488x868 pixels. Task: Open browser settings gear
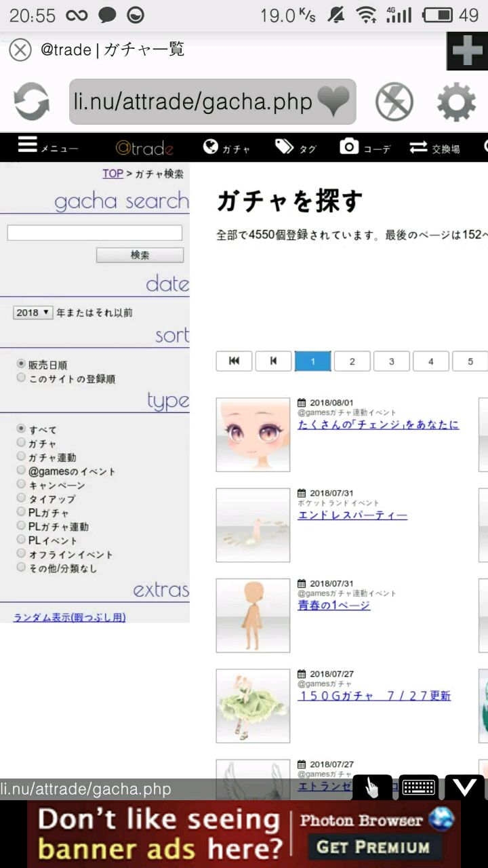pos(456,102)
